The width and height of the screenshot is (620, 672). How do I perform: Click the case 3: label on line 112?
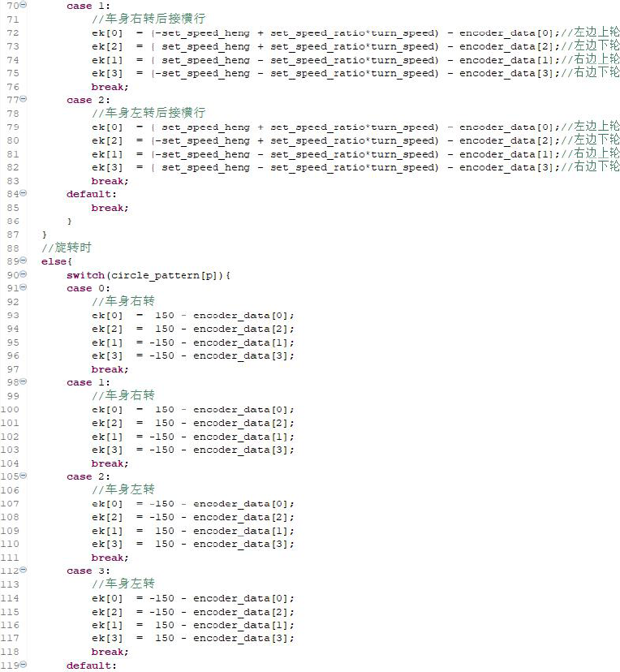click(x=88, y=571)
